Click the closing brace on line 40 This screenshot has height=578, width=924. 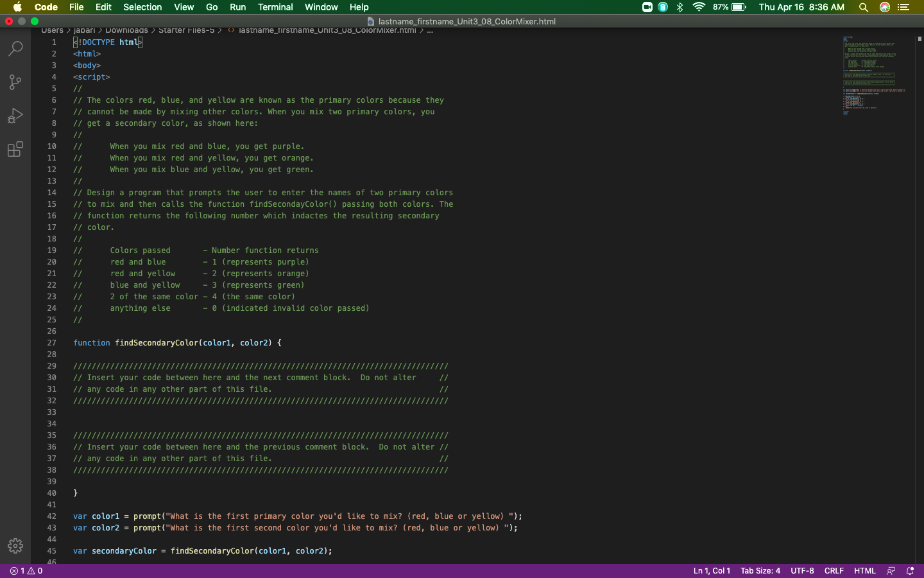pos(76,493)
